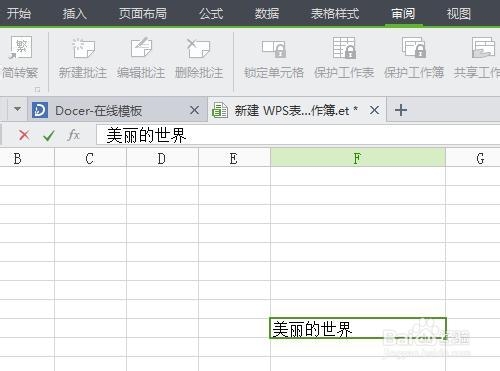Select the 审阅 ribbon tab
Screen dimensions: 500x371
403,14
